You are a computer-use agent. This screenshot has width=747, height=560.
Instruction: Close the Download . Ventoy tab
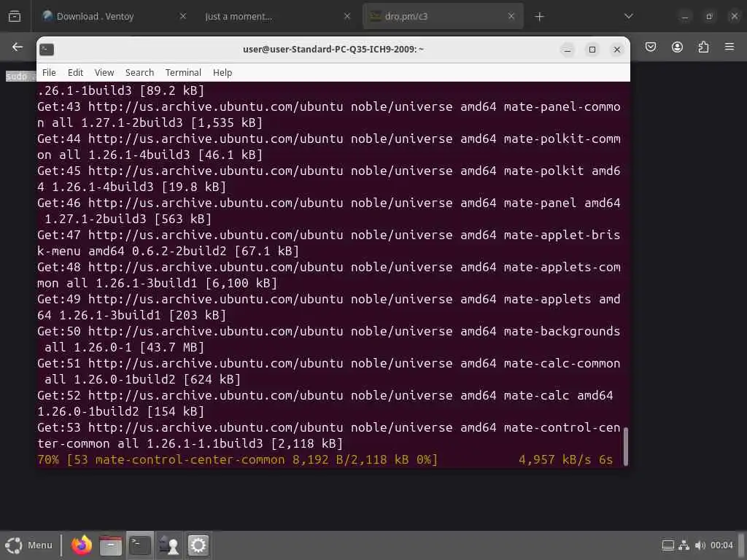182,16
